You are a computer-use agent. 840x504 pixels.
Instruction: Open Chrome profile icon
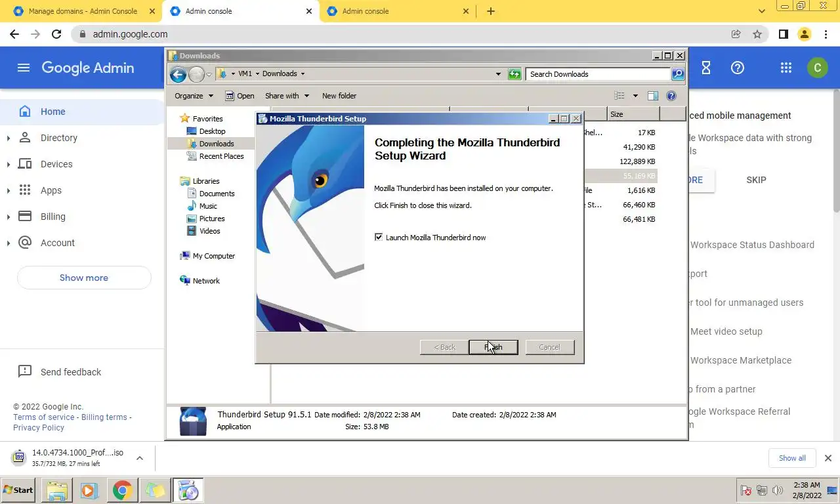(805, 34)
